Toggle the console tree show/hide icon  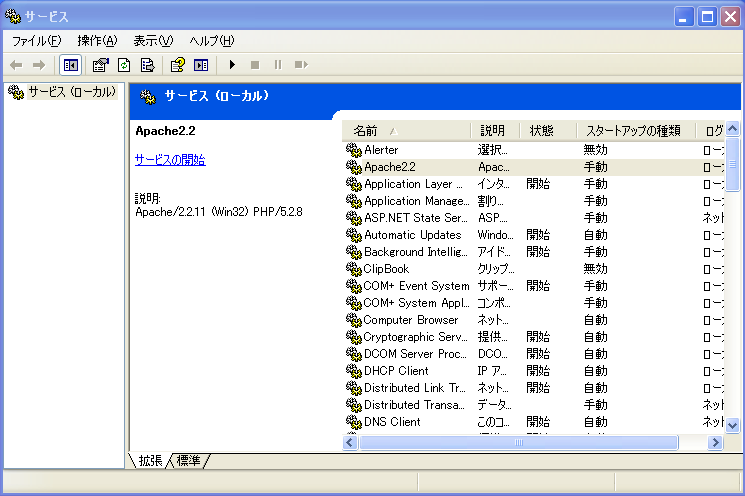point(71,65)
